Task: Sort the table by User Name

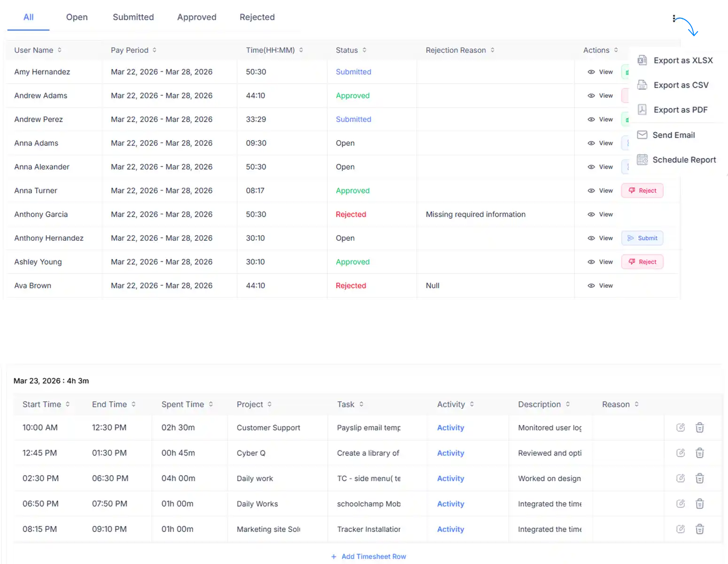Action: tap(59, 50)
